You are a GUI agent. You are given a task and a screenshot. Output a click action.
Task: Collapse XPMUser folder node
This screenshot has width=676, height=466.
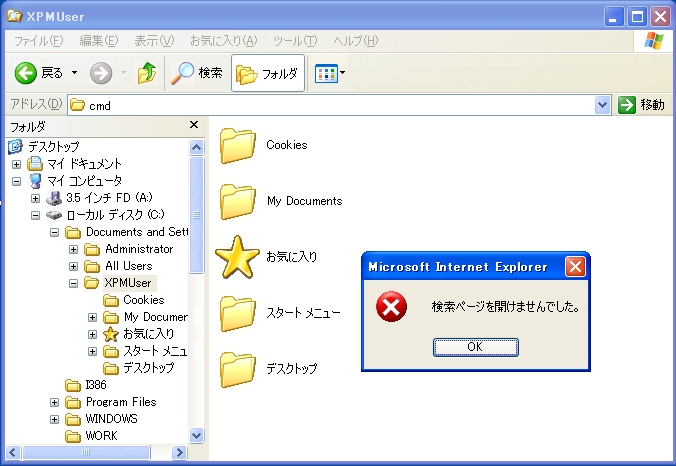coord(73,284)
